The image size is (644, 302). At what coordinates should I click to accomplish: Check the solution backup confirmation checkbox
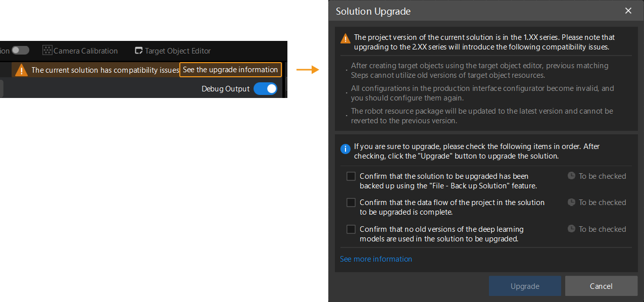351,176
